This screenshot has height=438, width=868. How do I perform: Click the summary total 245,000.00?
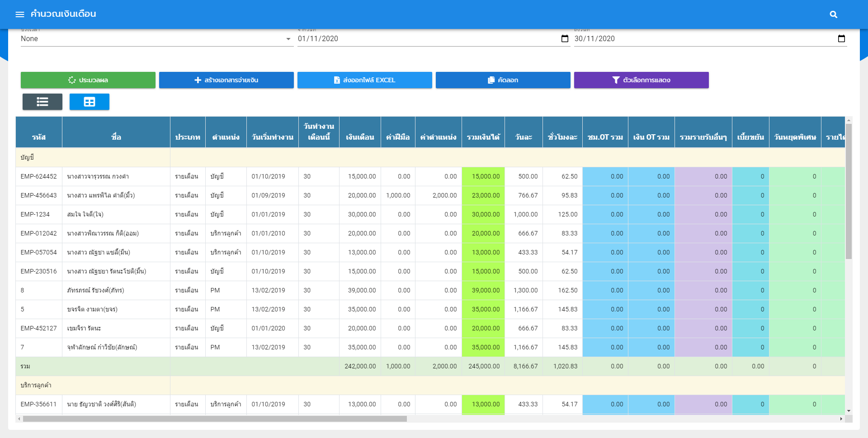(484, 366)
